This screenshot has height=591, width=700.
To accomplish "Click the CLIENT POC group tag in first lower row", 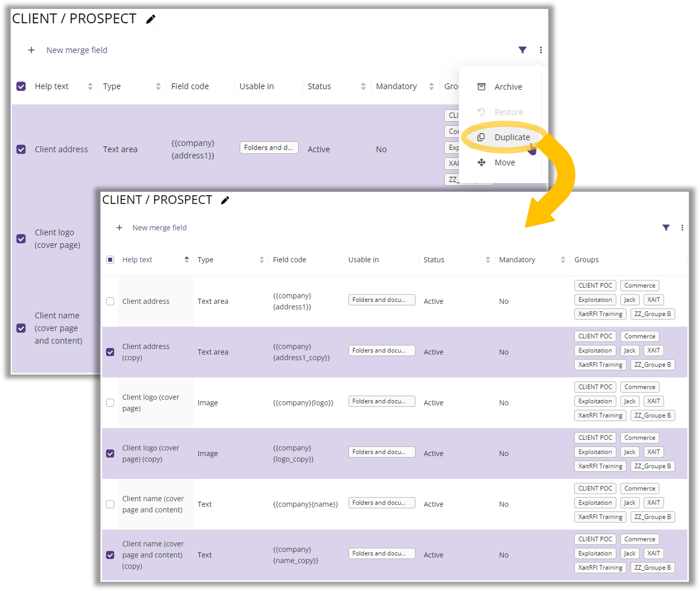I will 595,285.
